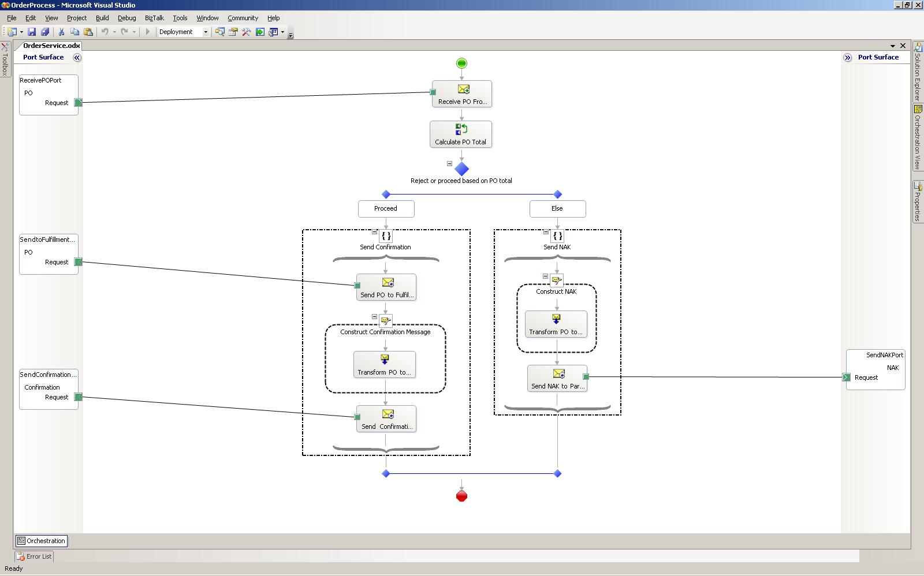Image resolution: width=924 pixels, height=576 pixels.
Task: Open the Toolbox side tab
Action: (5, 59)
